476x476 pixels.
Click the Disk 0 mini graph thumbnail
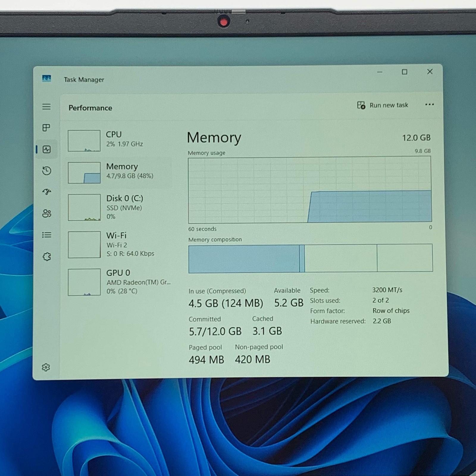click(x=84, y=207)
